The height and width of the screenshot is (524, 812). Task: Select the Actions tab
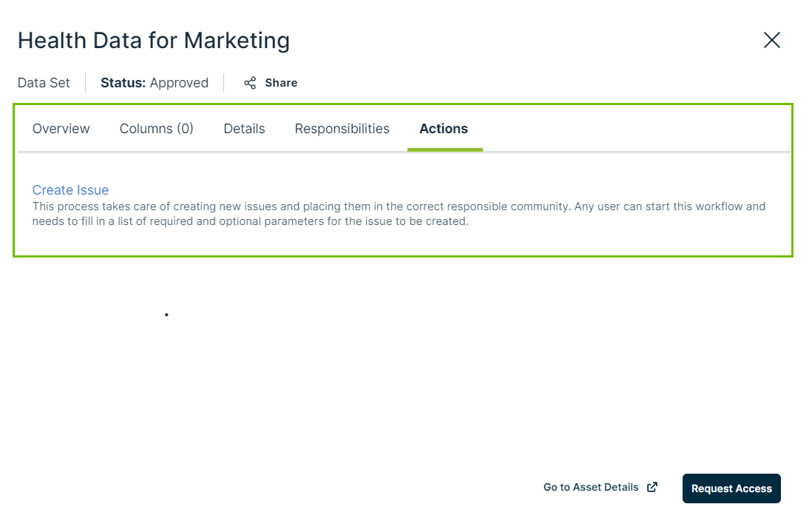444,129
